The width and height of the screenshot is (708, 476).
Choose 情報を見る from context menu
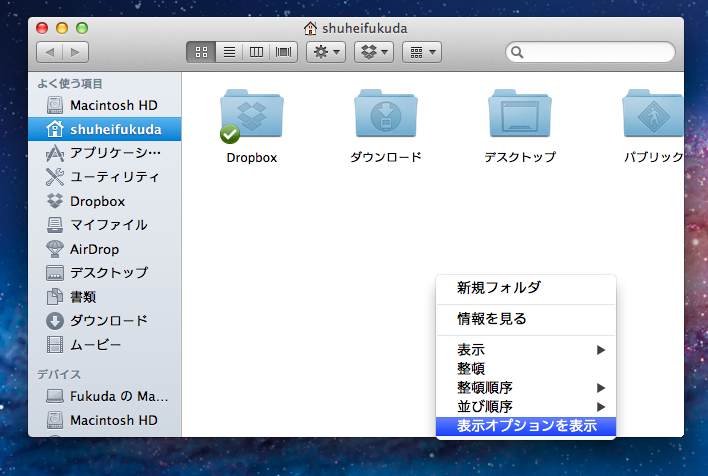(526, 319)
